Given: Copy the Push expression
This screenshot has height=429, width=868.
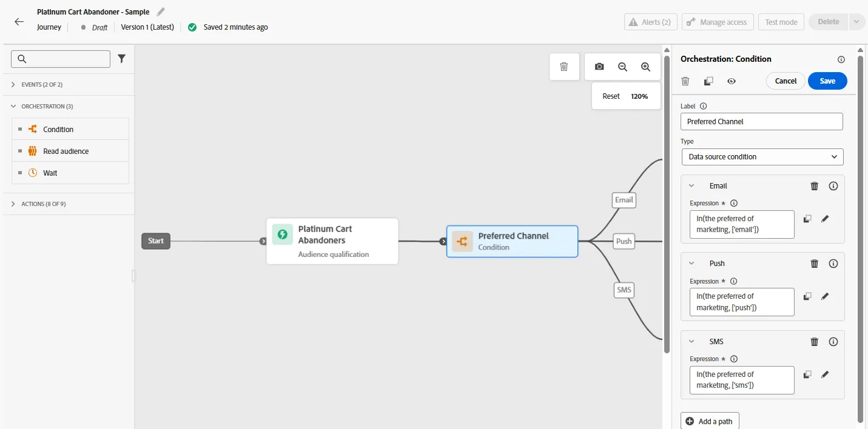Looking at the screenshot, I should pos(807,296).
